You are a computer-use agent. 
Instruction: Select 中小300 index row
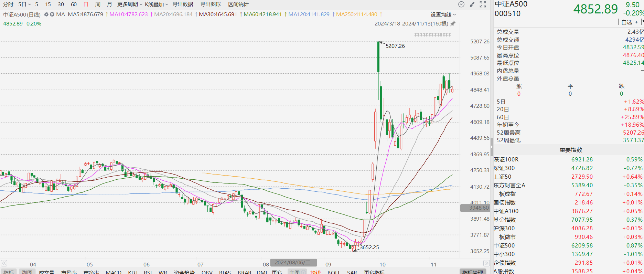click(x=568, y=254)
